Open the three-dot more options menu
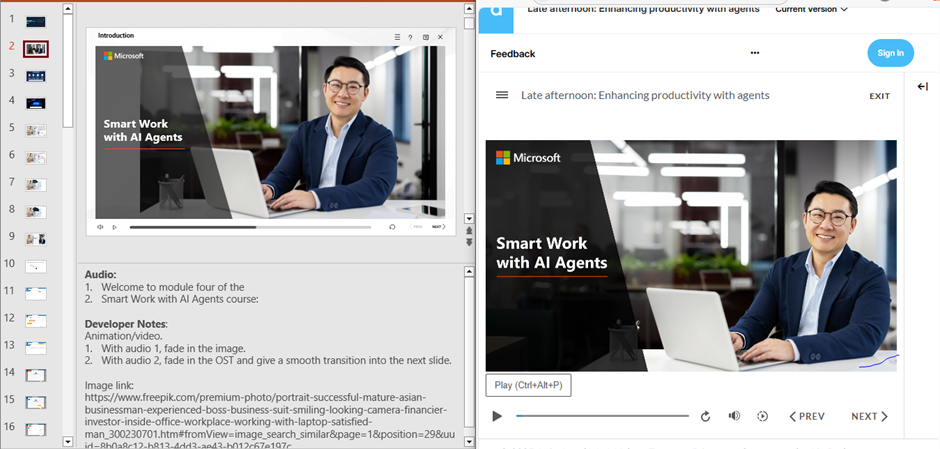 tap(755, 53)
